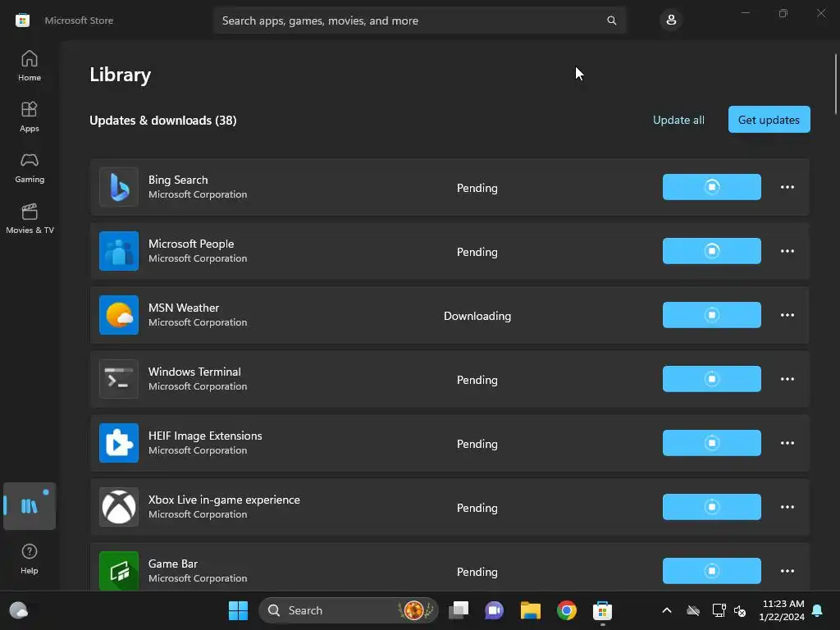Open Help from the sidebar

point(30,558)
